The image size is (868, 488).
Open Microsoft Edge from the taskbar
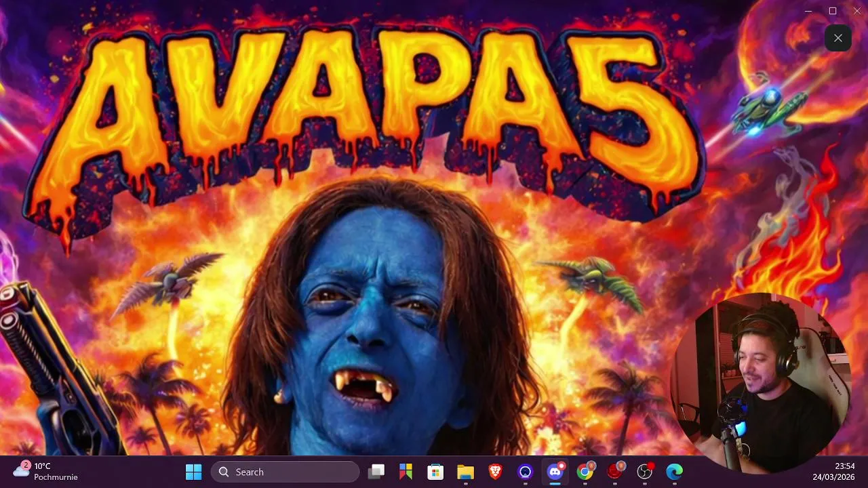[675, 472]
